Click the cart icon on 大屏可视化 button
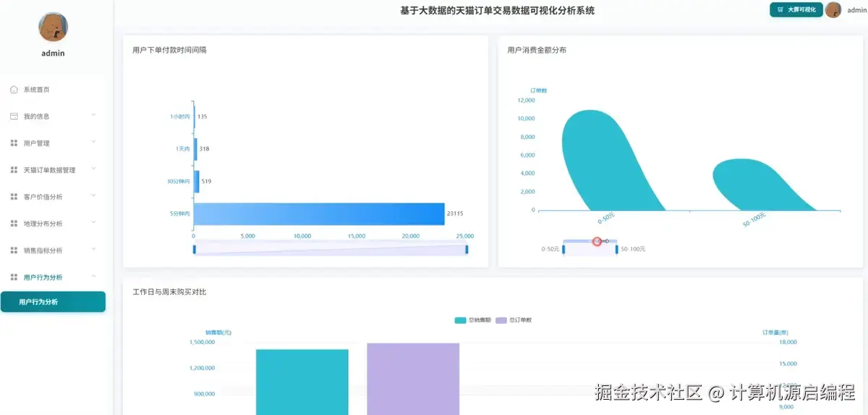The height and width of the screenshot is (415, 868). click(x=780, y=10)
